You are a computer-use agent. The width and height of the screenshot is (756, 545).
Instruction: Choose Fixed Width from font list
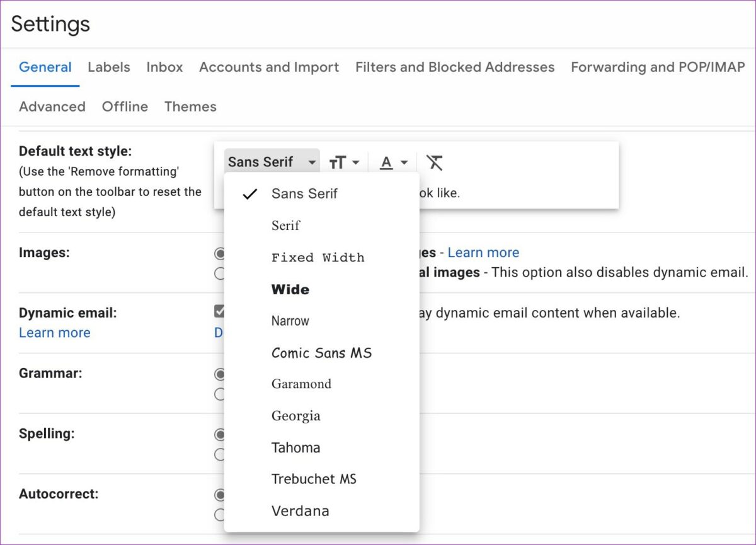(318, 258)
